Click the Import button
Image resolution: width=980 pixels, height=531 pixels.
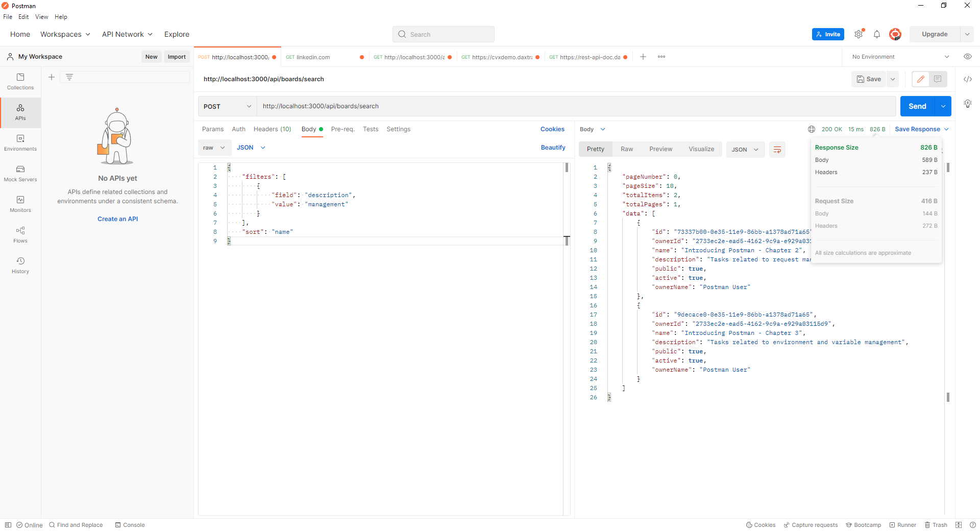tap(177, 57)
